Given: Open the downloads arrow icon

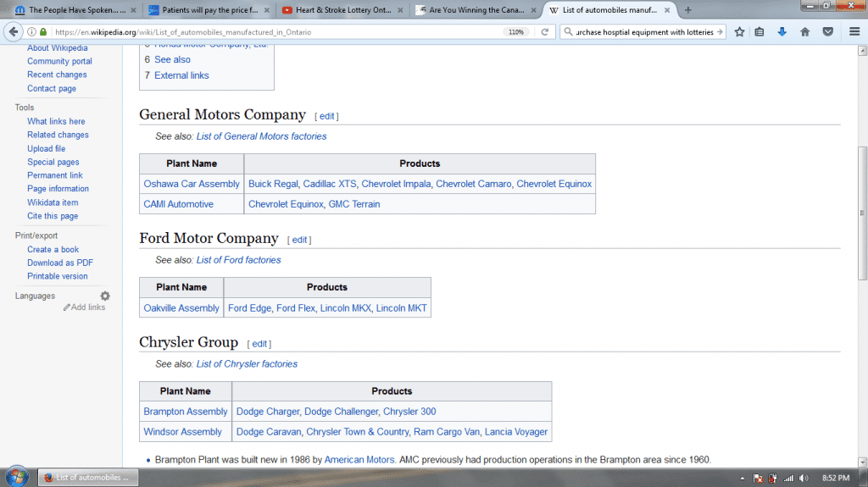Looking at the screenshot, I should point(782,32).
